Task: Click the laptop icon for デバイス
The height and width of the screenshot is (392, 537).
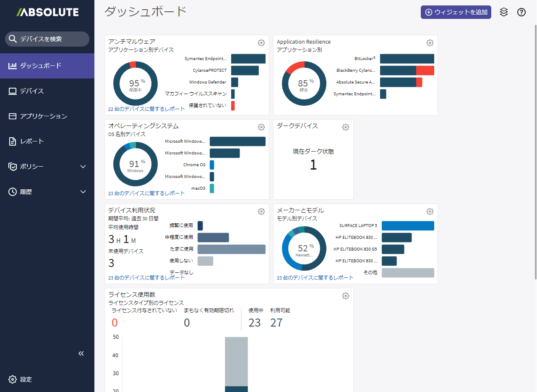Action: coord(13,91)
